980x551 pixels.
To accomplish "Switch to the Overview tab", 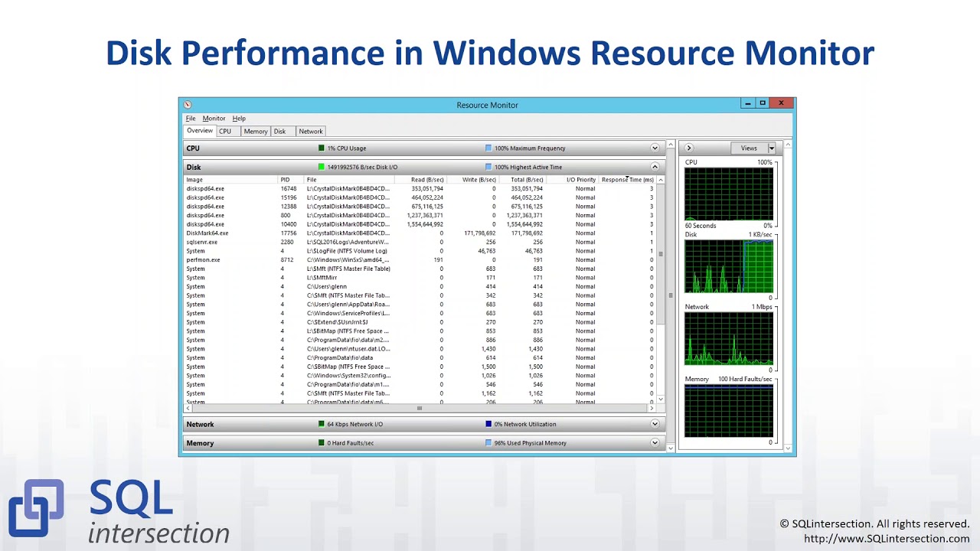I will (x=200, y=131).
